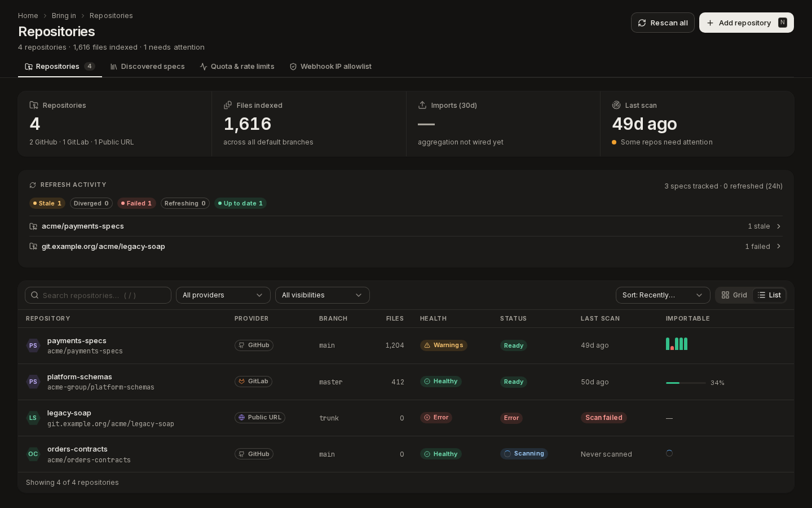The width and height of the screenshot is (812, 508).
Task: Expand the legacy-soap failed chevron
Action: (779, 247)
